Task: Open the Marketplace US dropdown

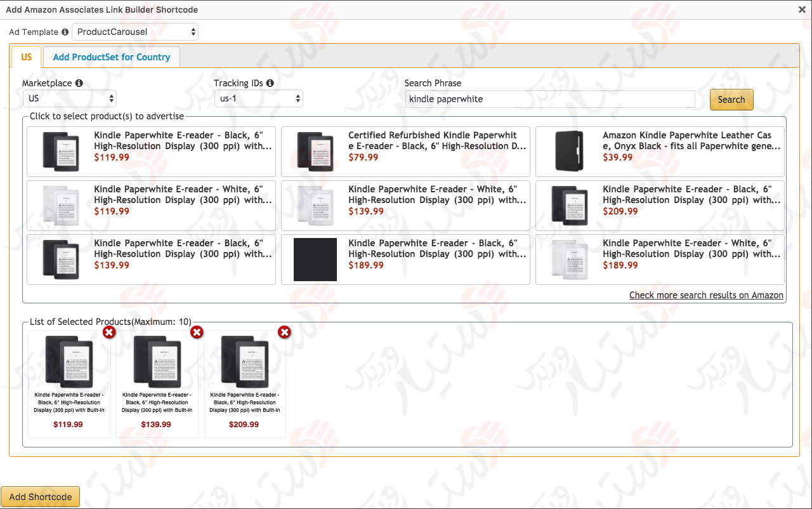Action: pyautogui.click(x=70, y=98)
